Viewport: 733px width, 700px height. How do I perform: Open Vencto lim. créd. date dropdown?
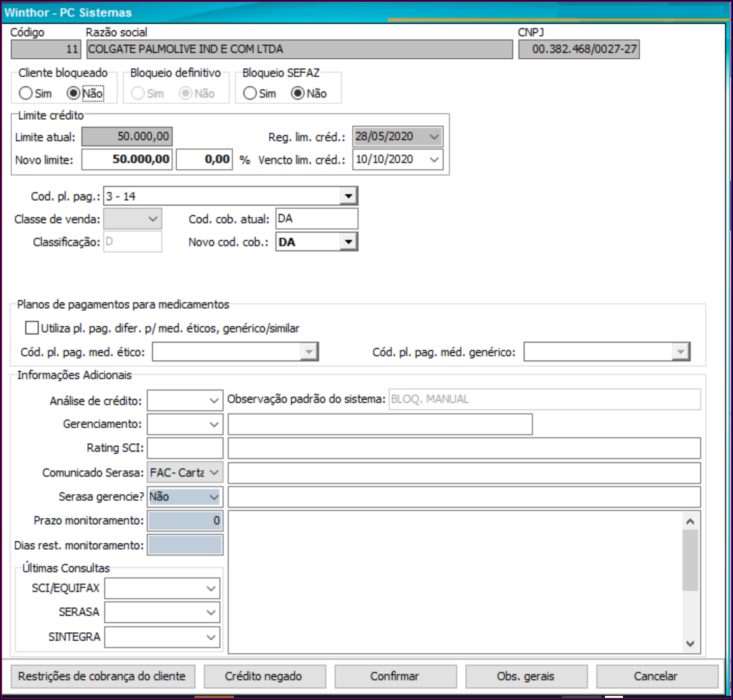click(434, 160)
